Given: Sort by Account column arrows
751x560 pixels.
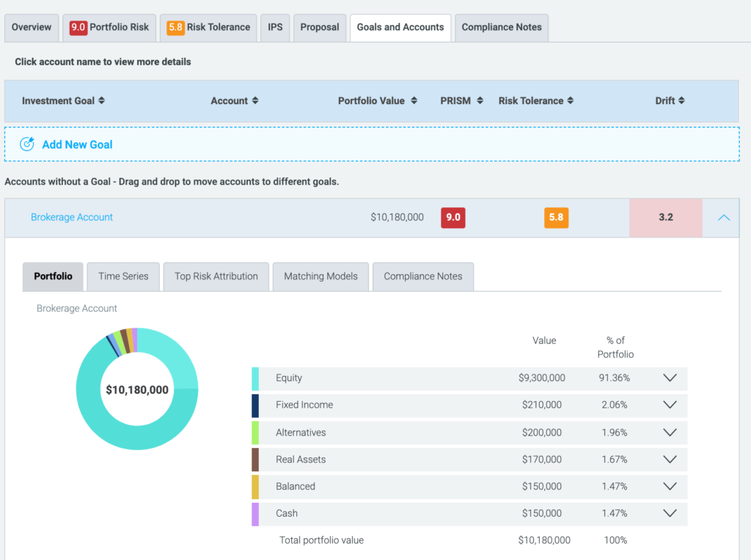Looking at the screenshot, I should click(254, 100).
